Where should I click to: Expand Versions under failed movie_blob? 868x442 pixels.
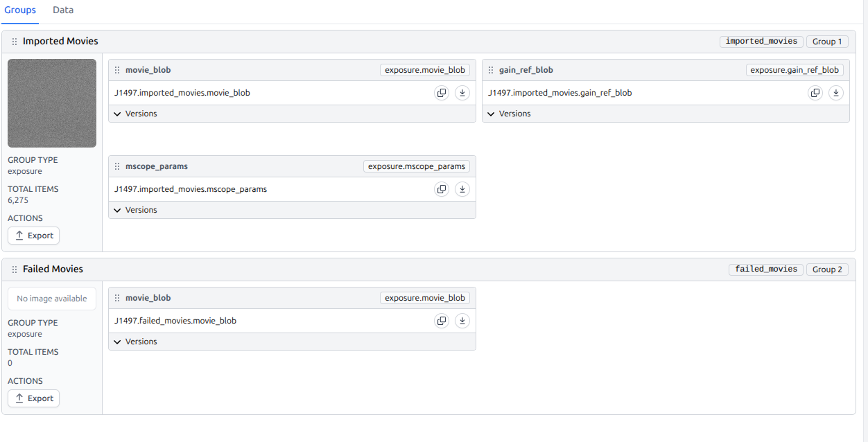click(x=136, y=342)
